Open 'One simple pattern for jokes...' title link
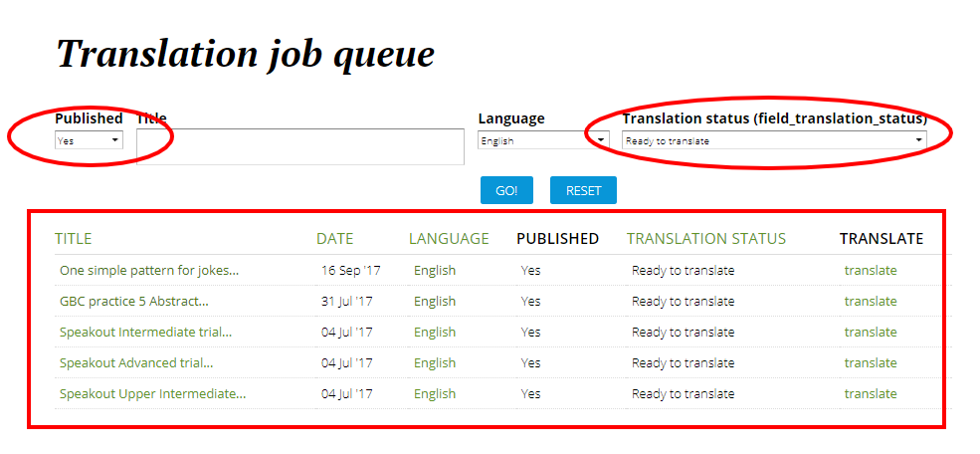Screen dimensions: 980x454 point(149,270)
